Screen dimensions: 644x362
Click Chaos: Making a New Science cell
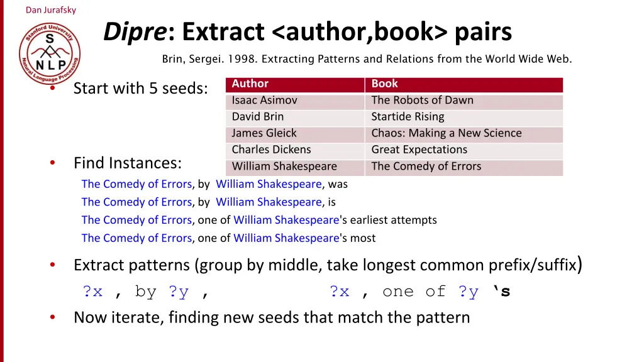click(x=464, y=134)
